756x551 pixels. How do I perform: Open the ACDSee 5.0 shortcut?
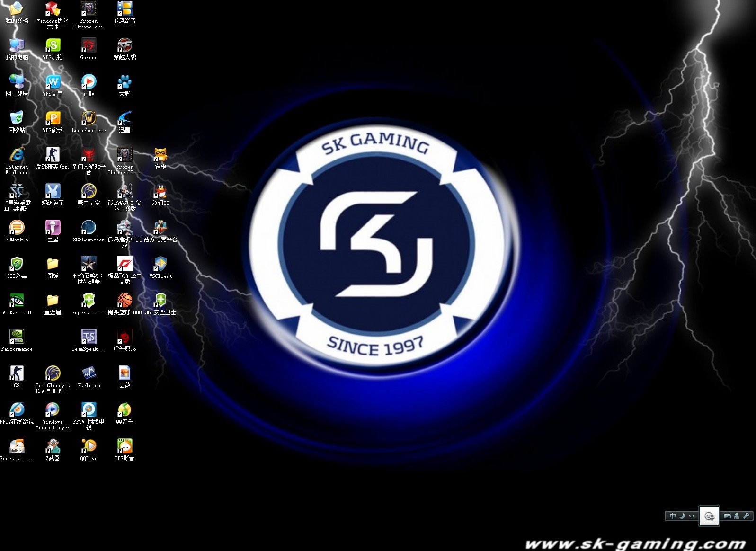(x=17, y=301)
